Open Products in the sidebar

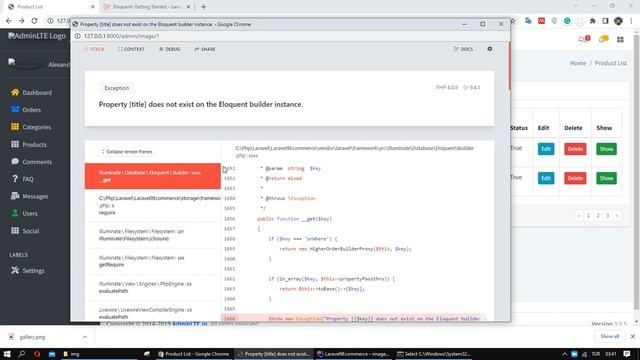point(29,144)
